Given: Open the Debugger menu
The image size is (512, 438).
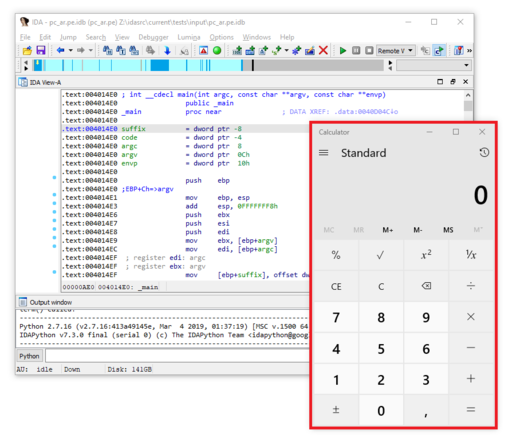Looking at the screenshot, I should click(153, 37).
